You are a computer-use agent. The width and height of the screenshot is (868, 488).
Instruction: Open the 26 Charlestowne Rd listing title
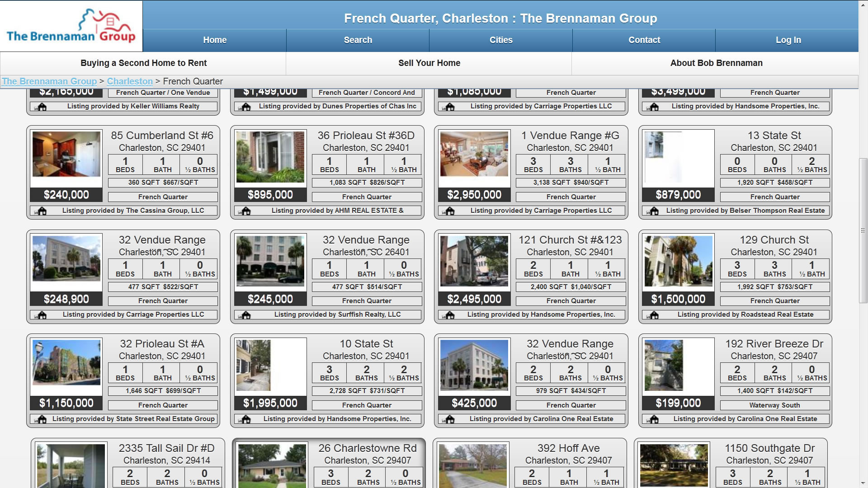point(368,448)
